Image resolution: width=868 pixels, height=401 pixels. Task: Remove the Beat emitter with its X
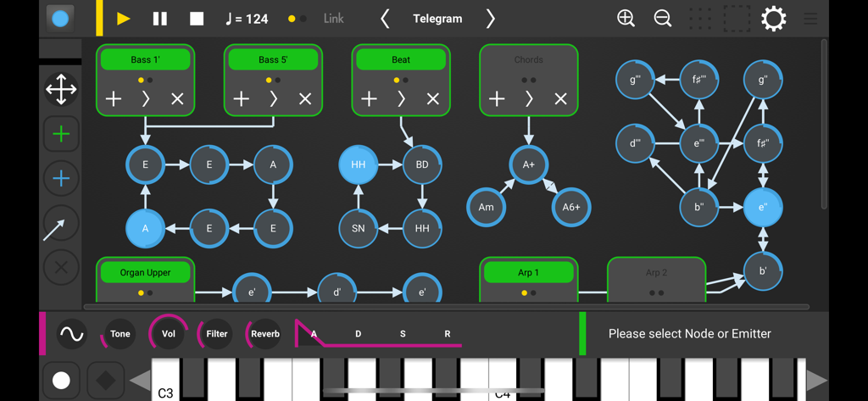(433, 99)
